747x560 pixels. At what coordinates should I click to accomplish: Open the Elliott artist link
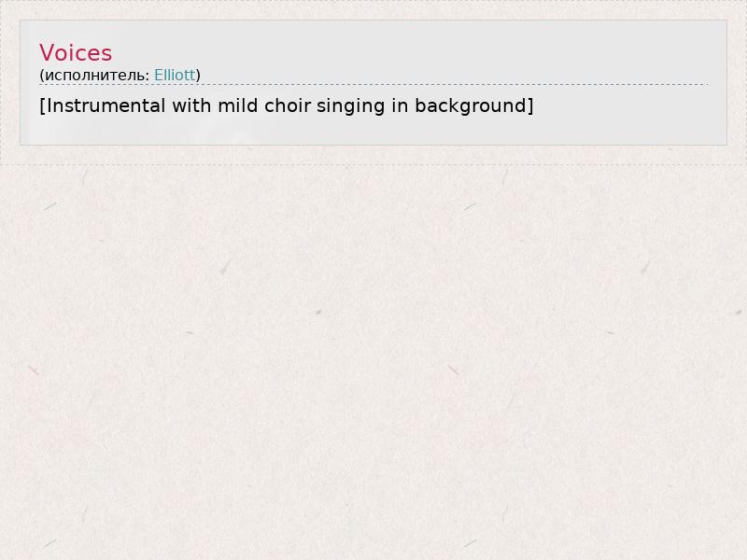[175, 75]
